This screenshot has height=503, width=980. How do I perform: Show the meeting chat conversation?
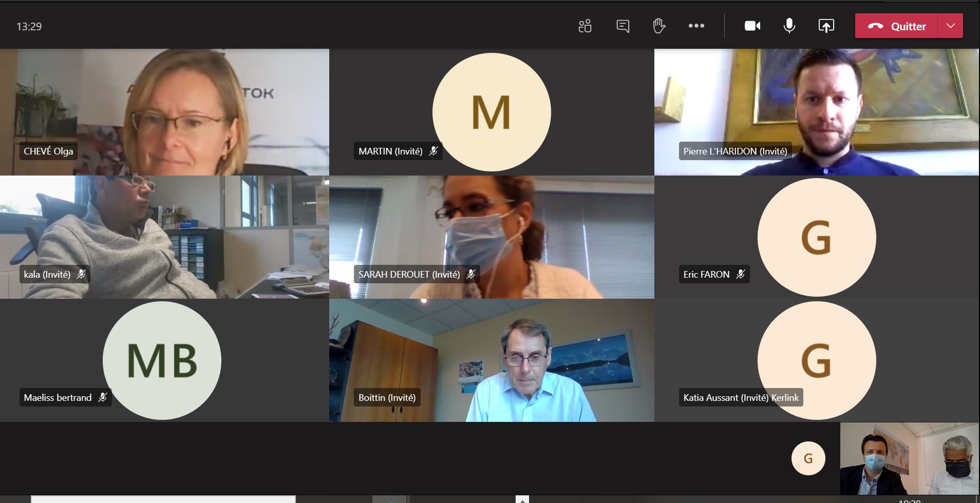point(623,26)
